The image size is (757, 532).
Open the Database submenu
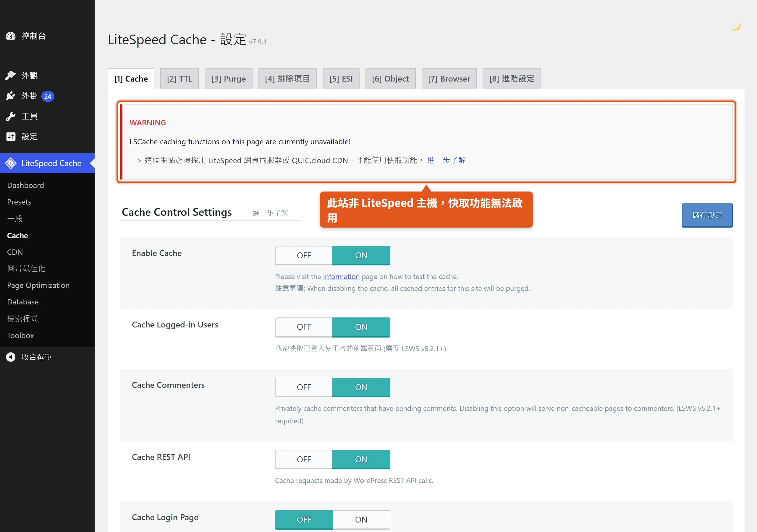point(23,302)
